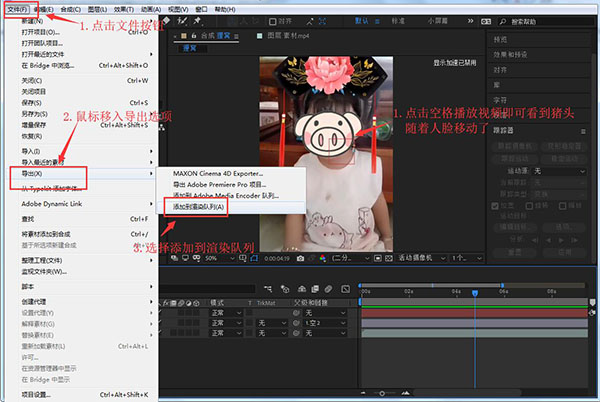Click the zoom out mountain icon in the timeline

(x=363, y=393)
